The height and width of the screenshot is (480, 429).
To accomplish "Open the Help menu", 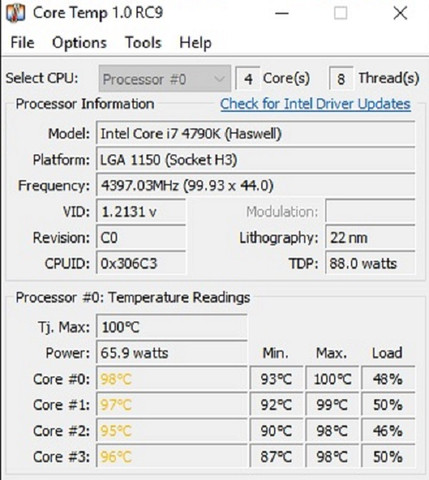I will tap(195, 43).
